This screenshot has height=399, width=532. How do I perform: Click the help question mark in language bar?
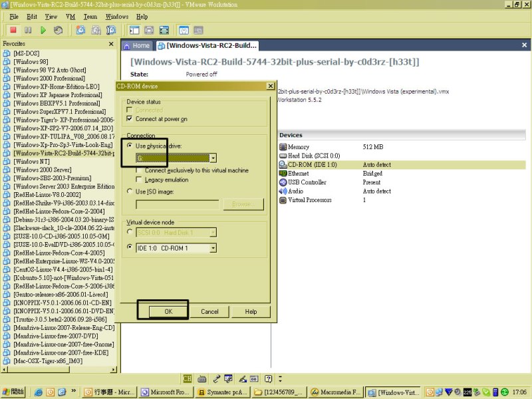269,378
